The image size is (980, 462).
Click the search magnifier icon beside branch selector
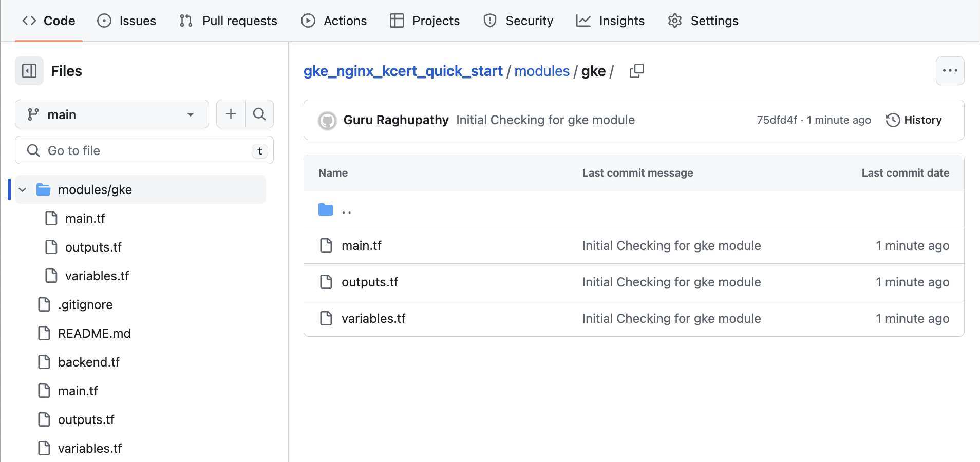(x=259, y=114)
